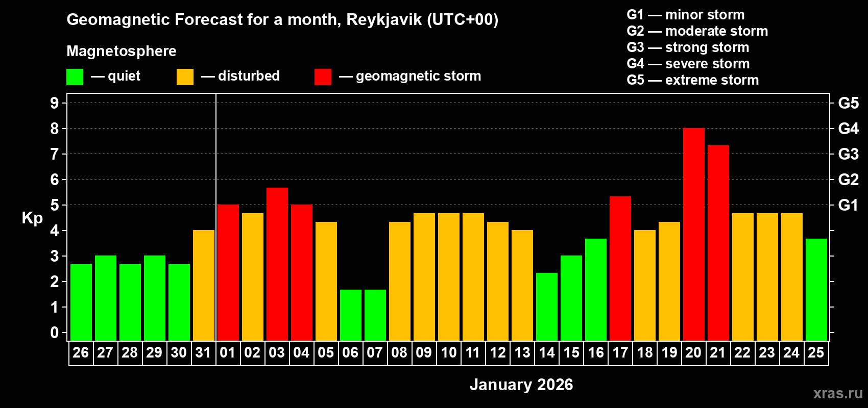Click the green quiet legend swatch
Image resolution: width=868 pixels, height=408 pixels.
[x=75, y=77]
